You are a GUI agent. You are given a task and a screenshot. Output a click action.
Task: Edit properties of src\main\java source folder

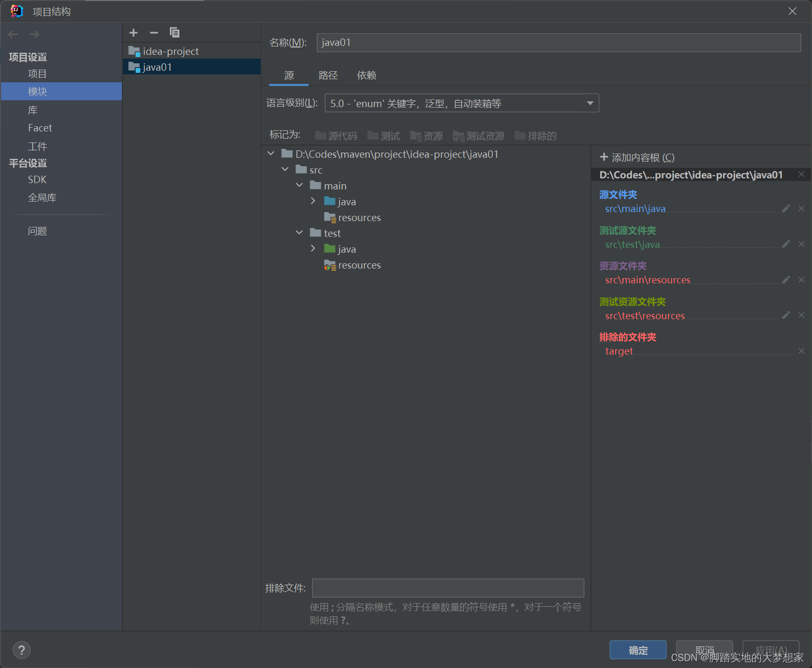click(786, 208)
